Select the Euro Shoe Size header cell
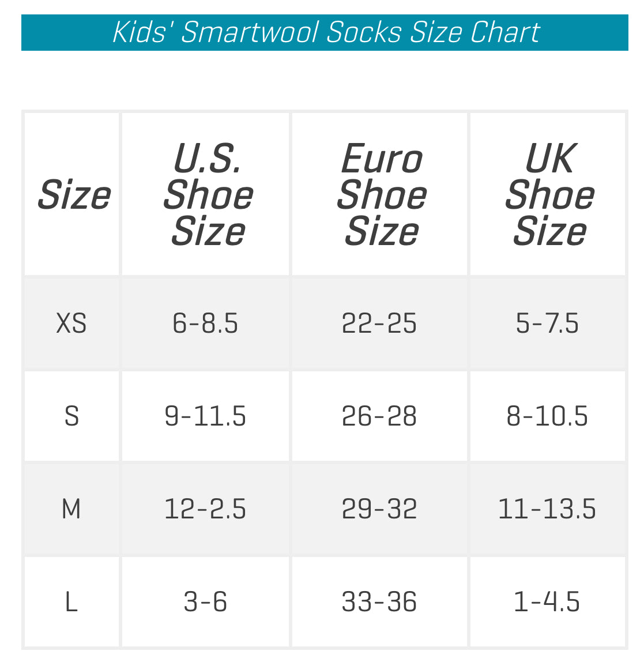This screenshot has width=644, height=662. pyautogui.click(x=381, y=195)
